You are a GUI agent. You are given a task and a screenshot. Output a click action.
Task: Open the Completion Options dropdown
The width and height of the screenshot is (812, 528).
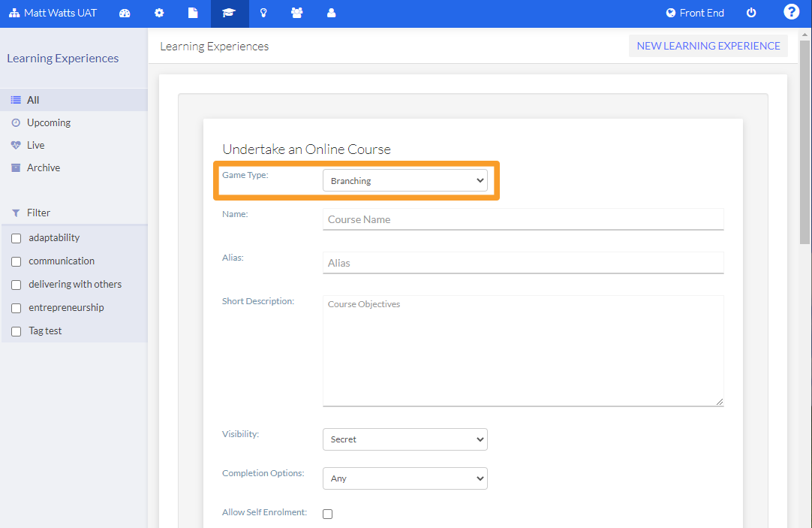click(x=404, y=478)
